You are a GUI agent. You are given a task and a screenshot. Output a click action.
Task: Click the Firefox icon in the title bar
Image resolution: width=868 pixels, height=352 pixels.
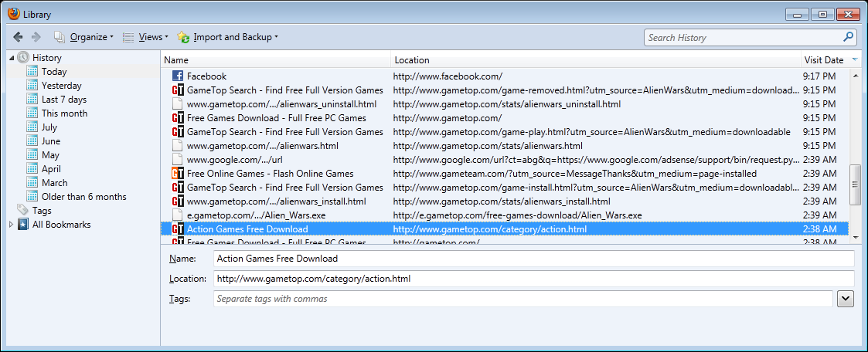coord(14,13)
